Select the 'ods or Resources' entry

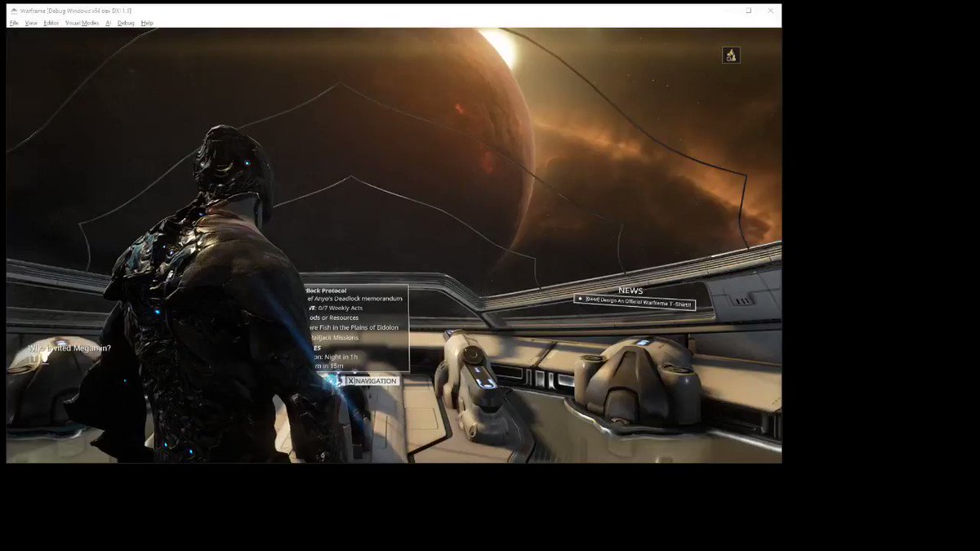point(332,318)
